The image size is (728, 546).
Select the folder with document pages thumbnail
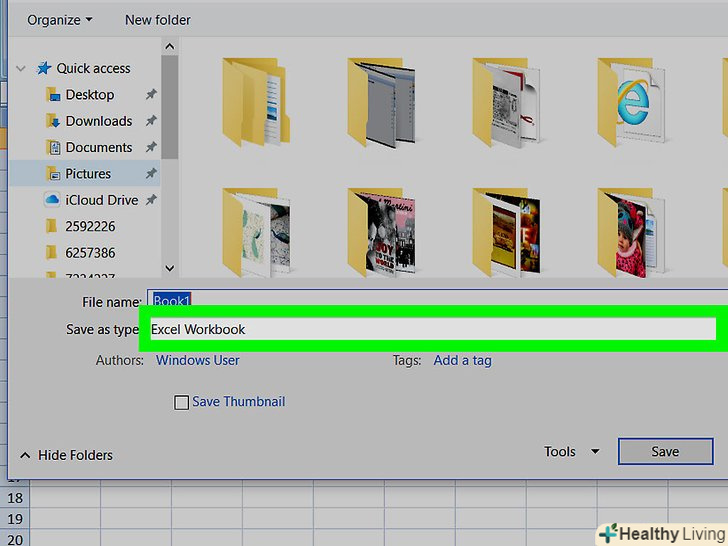[255, 101]
